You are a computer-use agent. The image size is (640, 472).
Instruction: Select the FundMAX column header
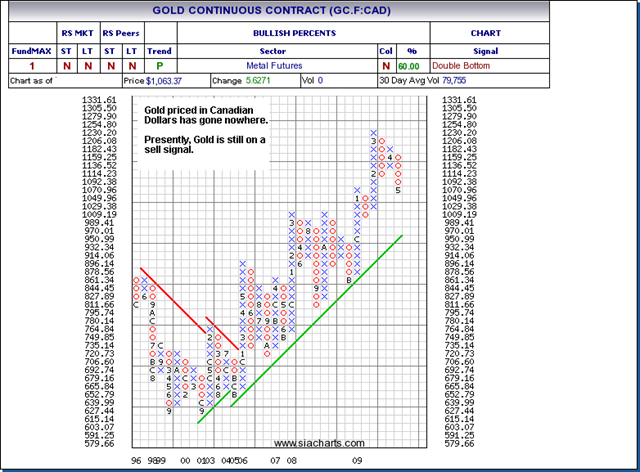(31, 51)
